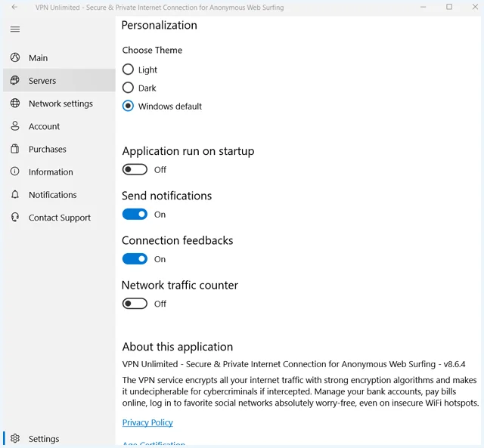Open the hamburger navigation menu
The width and height of the screenshot is (484, 448).
15,29
